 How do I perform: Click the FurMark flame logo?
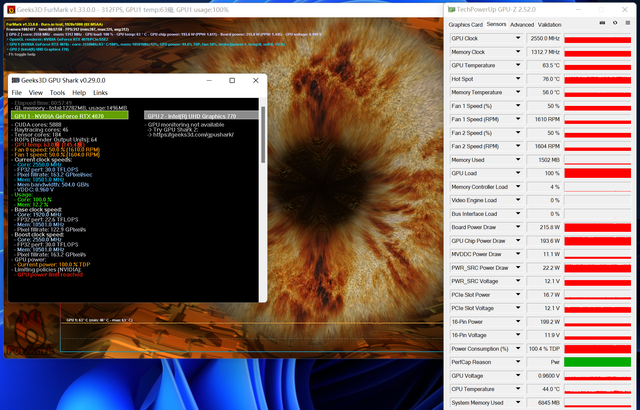click(30, 332)
